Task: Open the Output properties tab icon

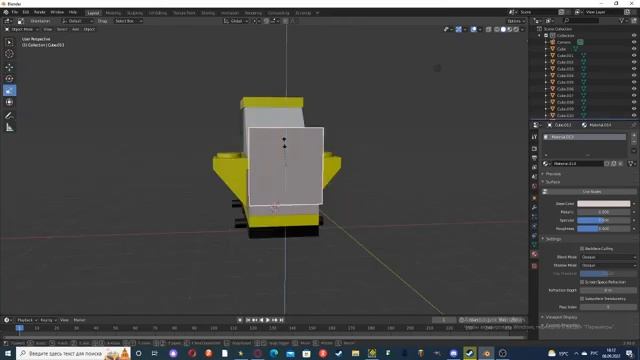Action: (534, 158)
